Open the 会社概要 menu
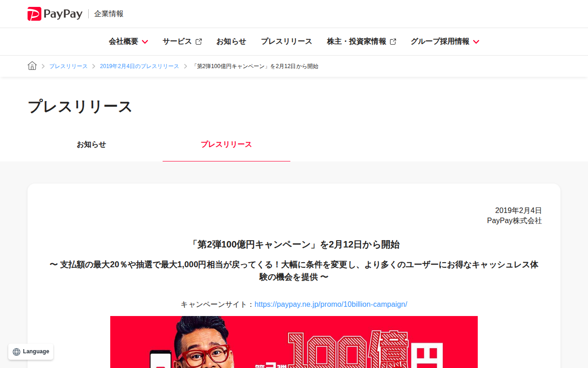 [128, 41]
